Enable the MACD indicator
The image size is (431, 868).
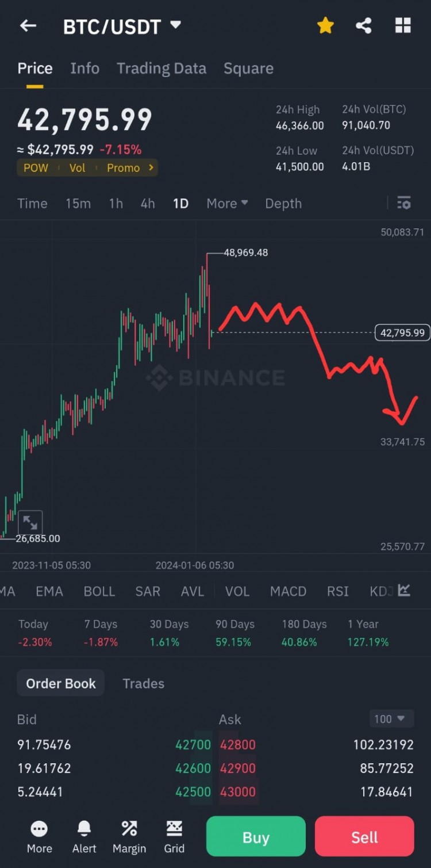click(288, 591)
